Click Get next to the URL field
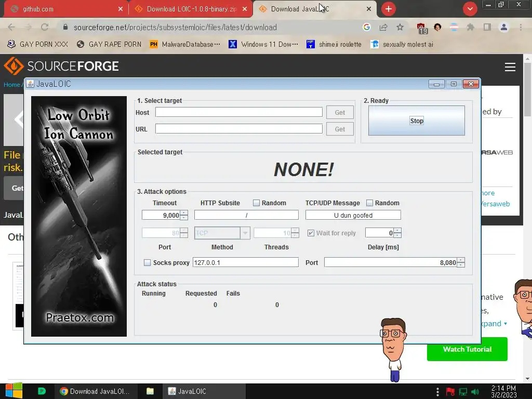Viewport: 532px width, 399px height. point(340,129)
